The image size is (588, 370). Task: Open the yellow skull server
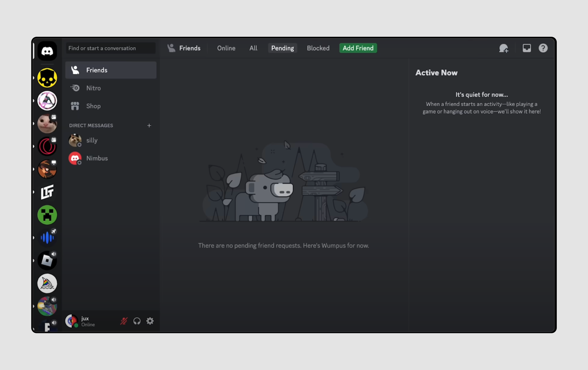pos(47,78)
